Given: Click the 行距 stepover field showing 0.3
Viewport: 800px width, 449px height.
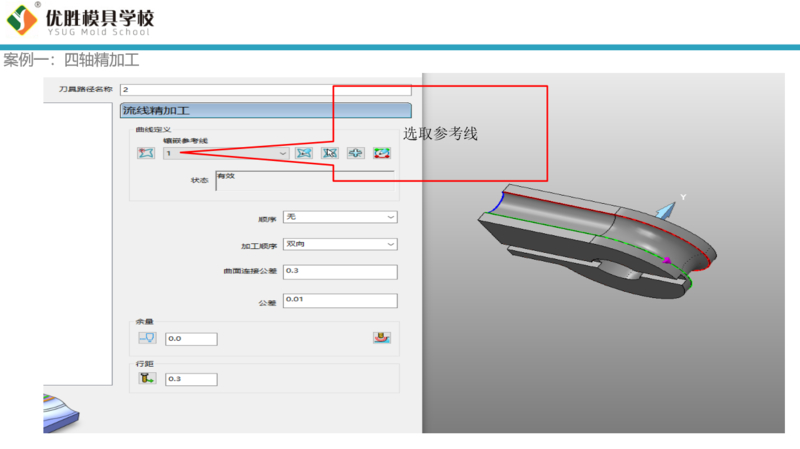Looking at the screenshot, I should coord(191,379).
